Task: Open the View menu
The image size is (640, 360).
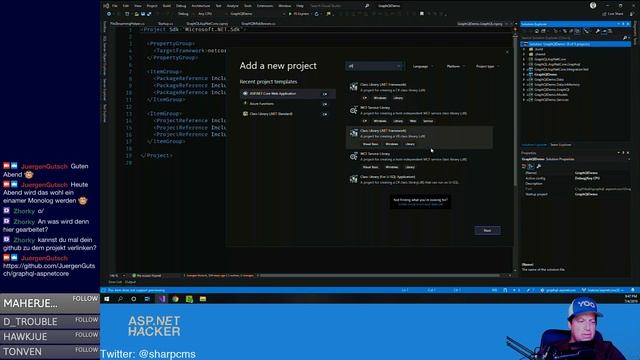Action: pyautogui.click(x=138, y=6)
